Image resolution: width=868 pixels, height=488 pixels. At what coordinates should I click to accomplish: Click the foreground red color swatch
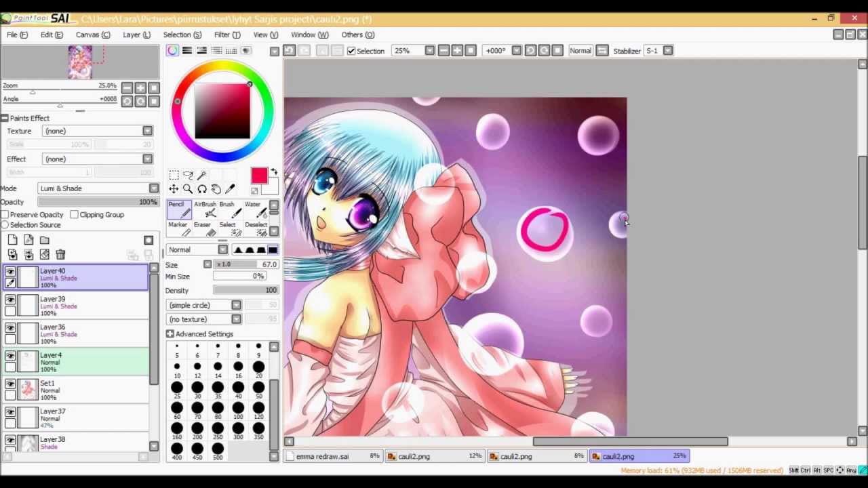pyautogui.click(x=259, y=176)
